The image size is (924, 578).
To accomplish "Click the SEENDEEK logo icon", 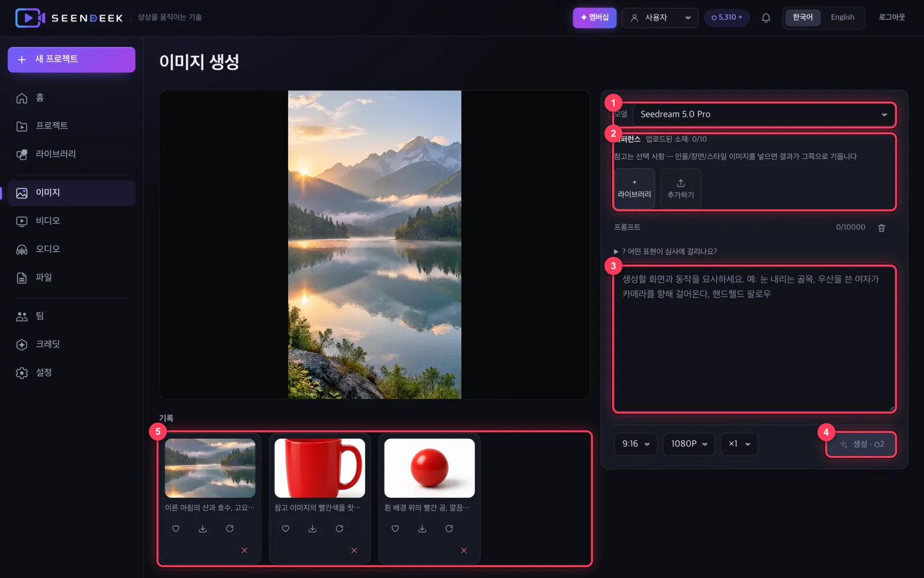I will [30, 18].
